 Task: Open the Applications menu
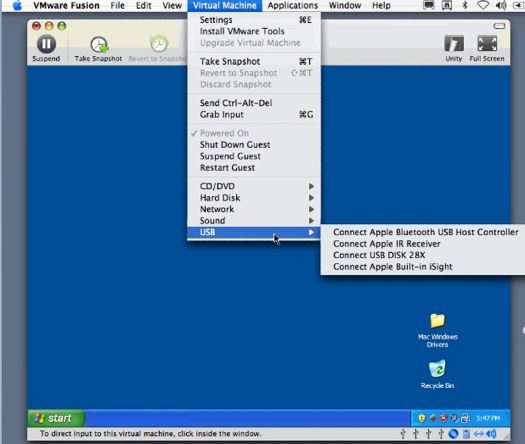(293, 6)
